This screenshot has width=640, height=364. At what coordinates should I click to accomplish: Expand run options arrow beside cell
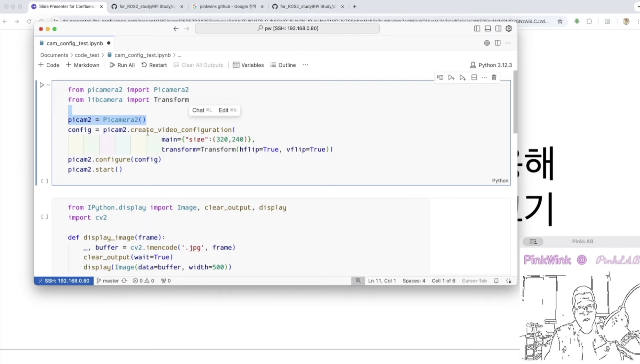point(48,85)
